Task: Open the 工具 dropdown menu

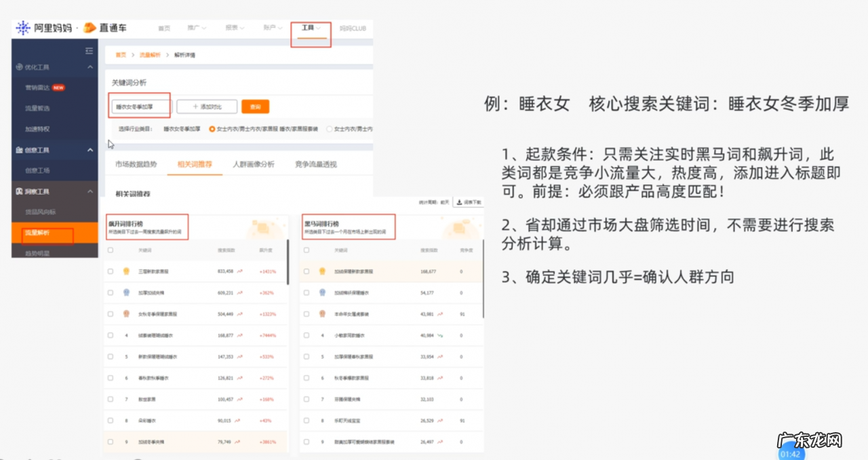Action: (311, 28)
